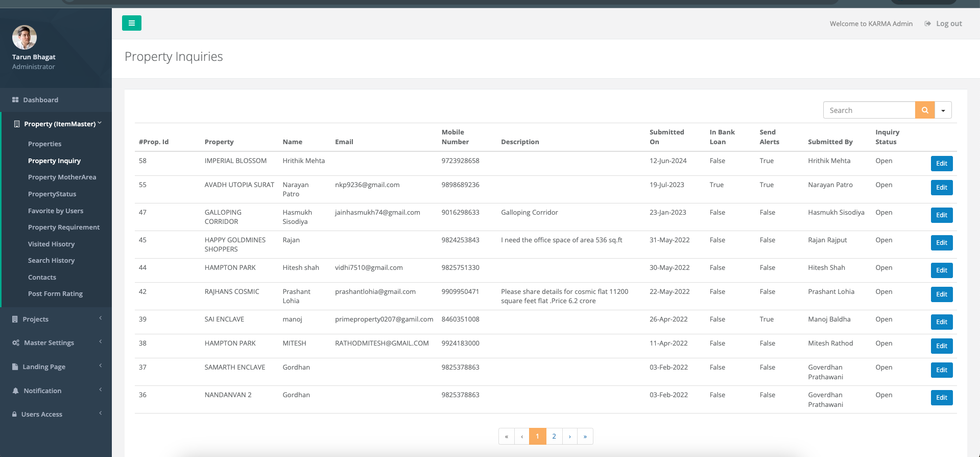Viewport: 980px width, 457px height.
Task: Expand the Projects menu chevron
Action: point(101,318)
